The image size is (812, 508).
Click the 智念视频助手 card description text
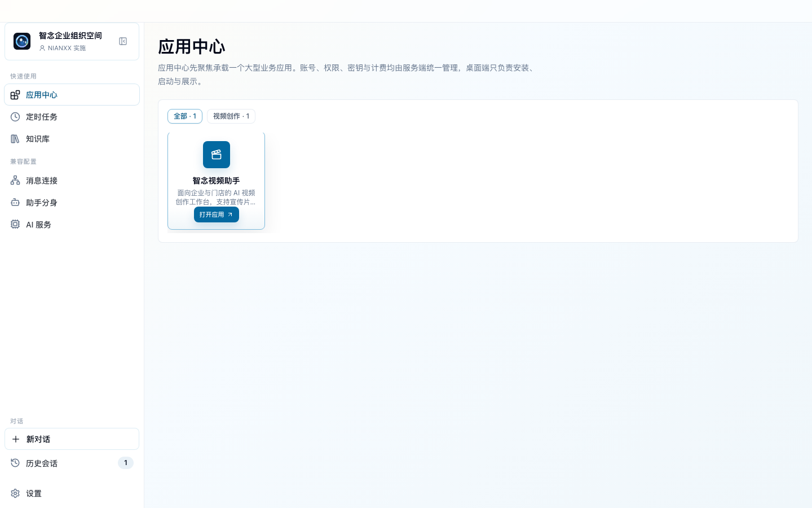217,197
